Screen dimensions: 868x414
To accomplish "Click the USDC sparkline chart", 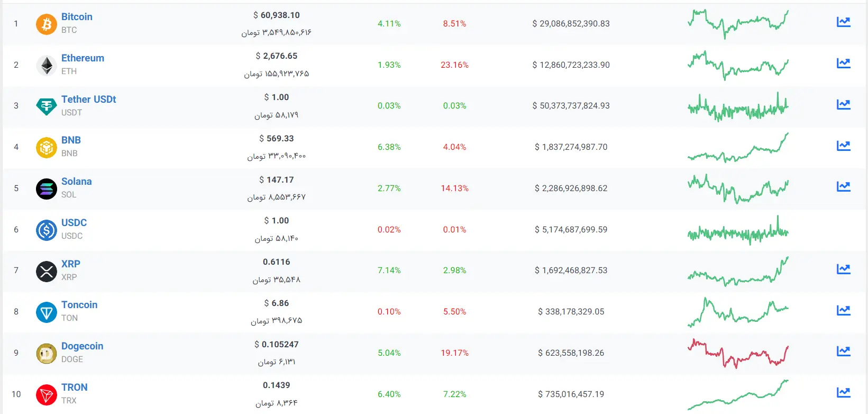I will coord(738,230).
